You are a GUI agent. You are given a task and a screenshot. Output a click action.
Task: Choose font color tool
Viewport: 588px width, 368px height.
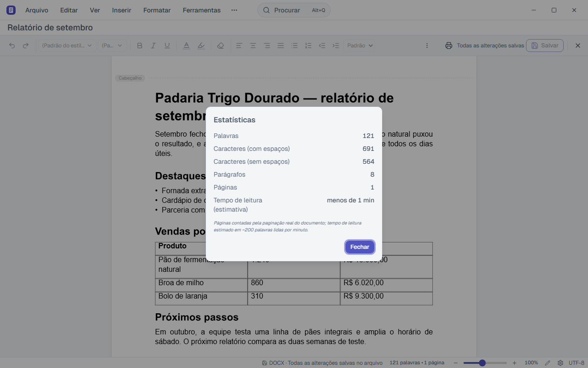(x=187, y=46)
